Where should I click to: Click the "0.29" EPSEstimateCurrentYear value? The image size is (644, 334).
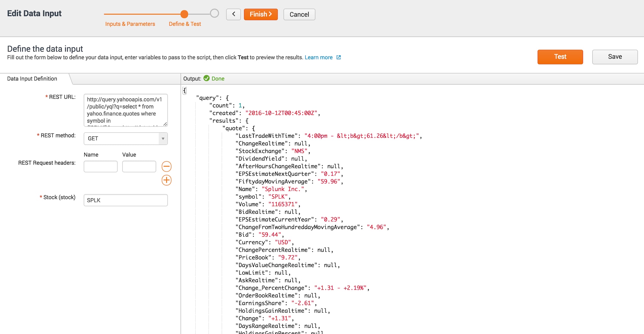point(330,219)
